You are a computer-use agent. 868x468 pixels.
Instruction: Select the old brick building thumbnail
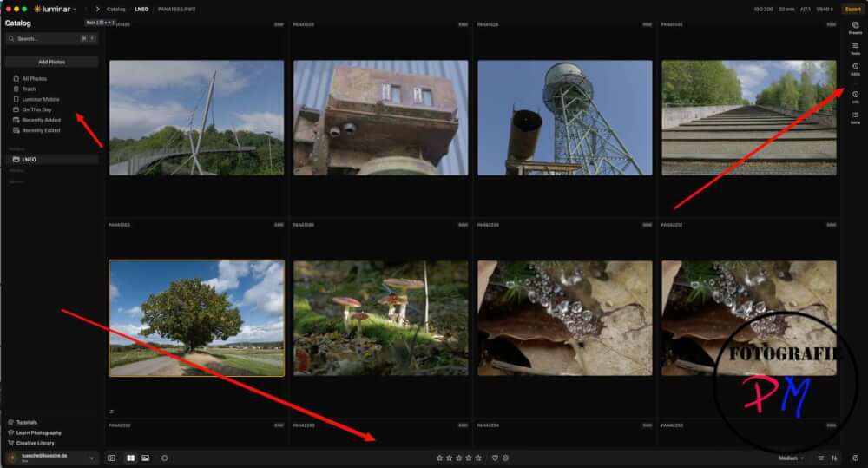tap(381, 118)
